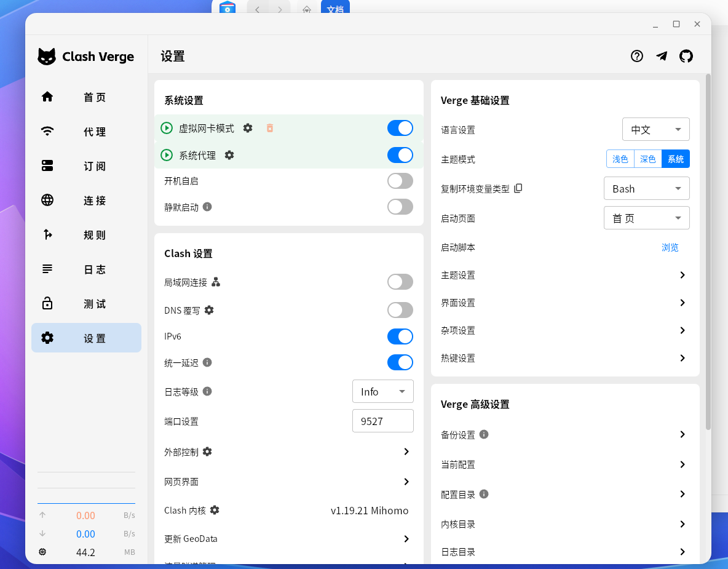This screenshot has width=728, height=569.
Task: Click the copy environment variable icon
Action: 518,188
